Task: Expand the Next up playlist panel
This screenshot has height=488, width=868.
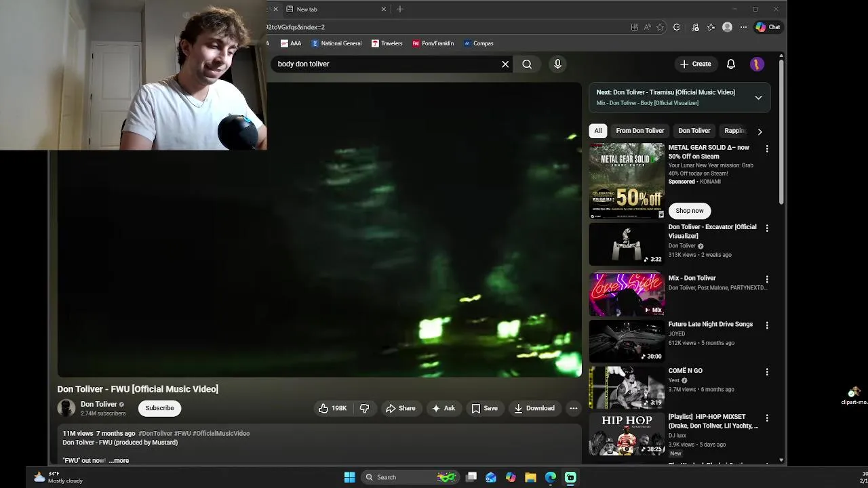Action: tap(758, 98)
